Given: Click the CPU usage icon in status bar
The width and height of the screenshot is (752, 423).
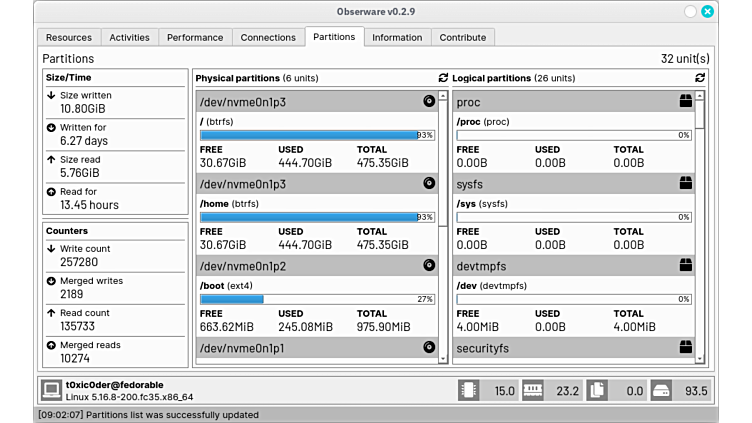Looking at the screenshot, I should (x=468, y=390).
